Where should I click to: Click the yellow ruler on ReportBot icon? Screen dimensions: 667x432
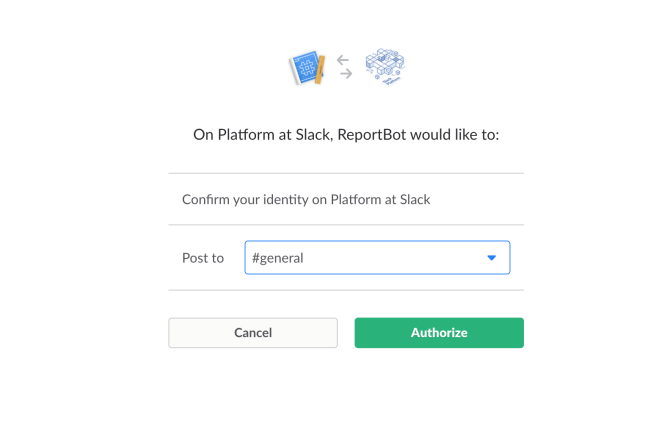[320, 69]
